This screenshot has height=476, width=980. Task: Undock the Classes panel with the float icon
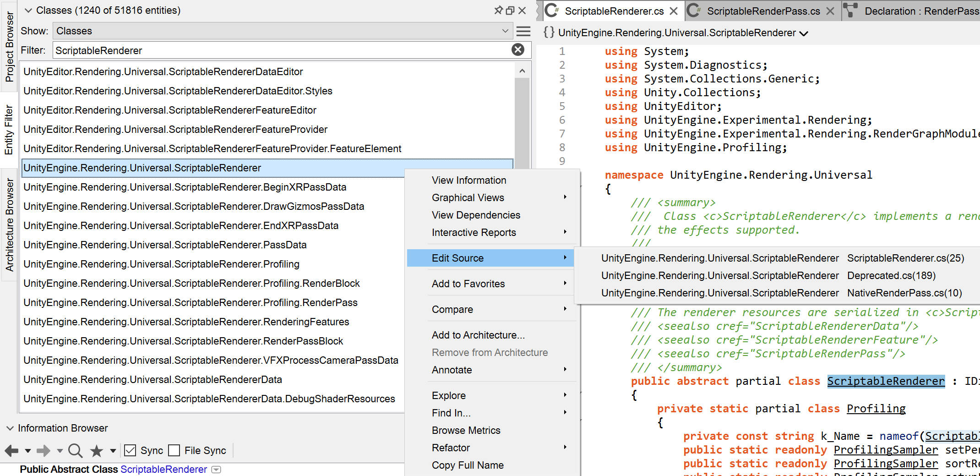click(510, 10)
